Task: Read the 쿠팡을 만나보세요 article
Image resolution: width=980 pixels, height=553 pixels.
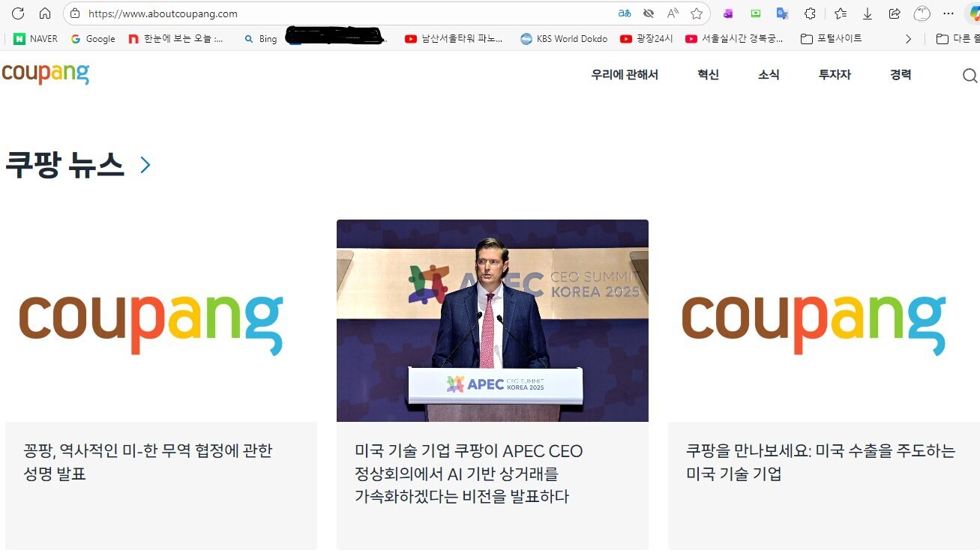Action: click(821, 462)
